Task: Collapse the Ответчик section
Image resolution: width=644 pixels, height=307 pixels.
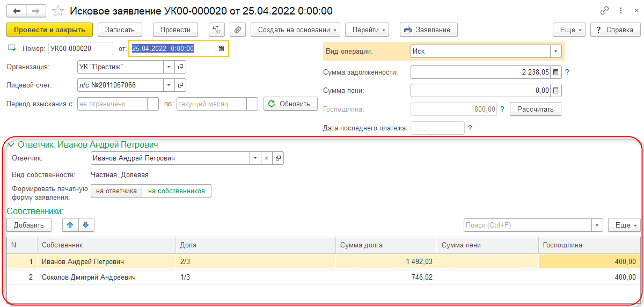Action: pos(11,144)
